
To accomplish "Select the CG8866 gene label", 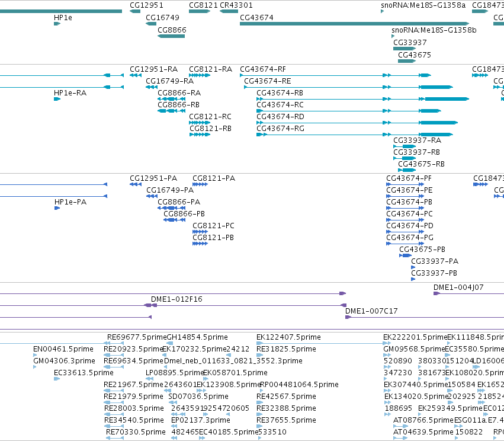I will click(x=172, y=30).
